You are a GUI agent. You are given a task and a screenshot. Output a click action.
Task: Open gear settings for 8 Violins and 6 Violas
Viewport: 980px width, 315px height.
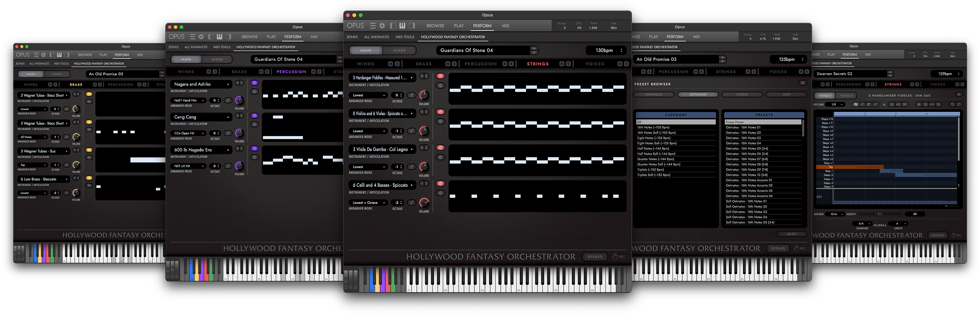coord(440,121)
